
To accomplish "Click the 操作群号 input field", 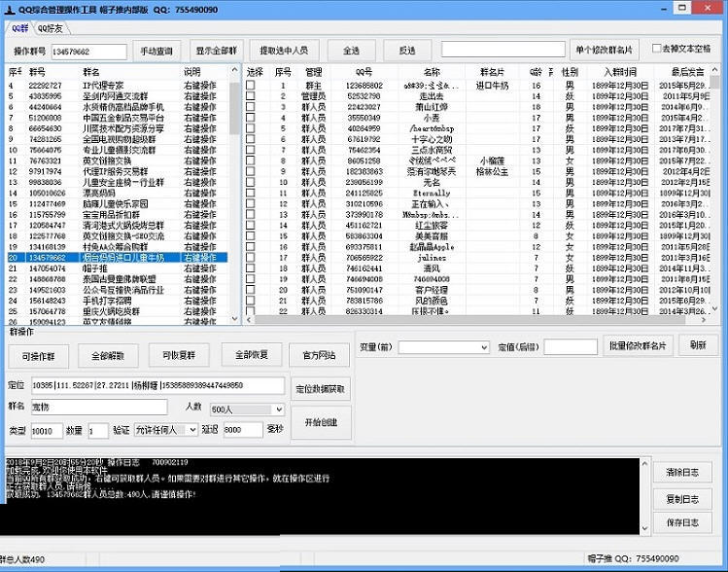I will pyautogui.click(x=88, y=52).
